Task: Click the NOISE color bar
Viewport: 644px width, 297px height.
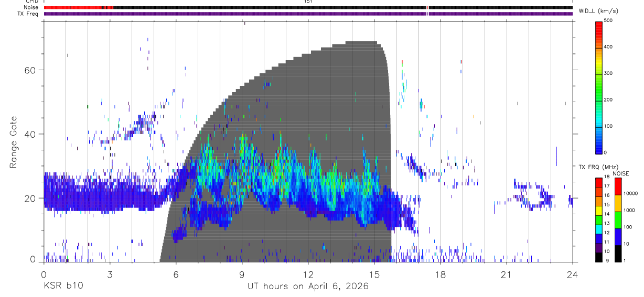Action: pos(618,220)
